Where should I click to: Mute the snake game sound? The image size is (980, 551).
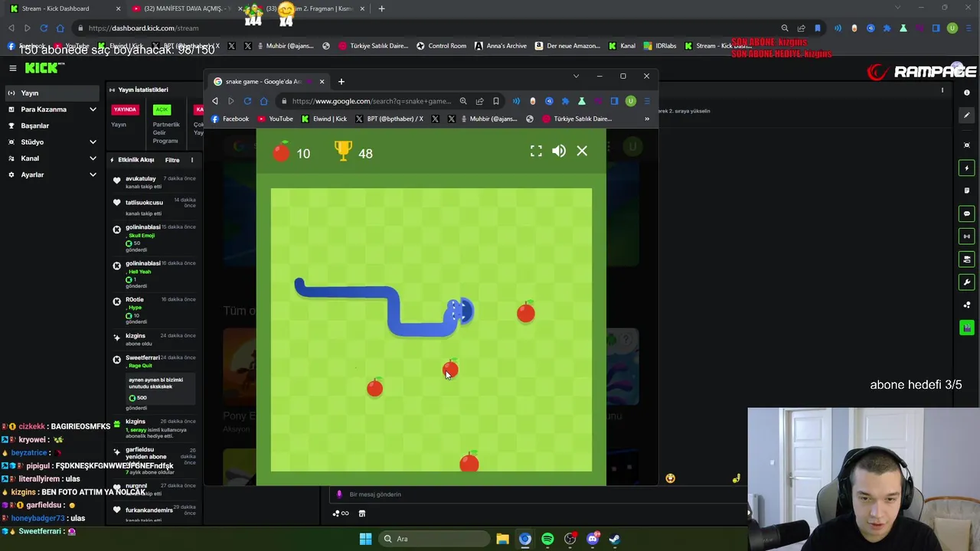click(559, 152)
